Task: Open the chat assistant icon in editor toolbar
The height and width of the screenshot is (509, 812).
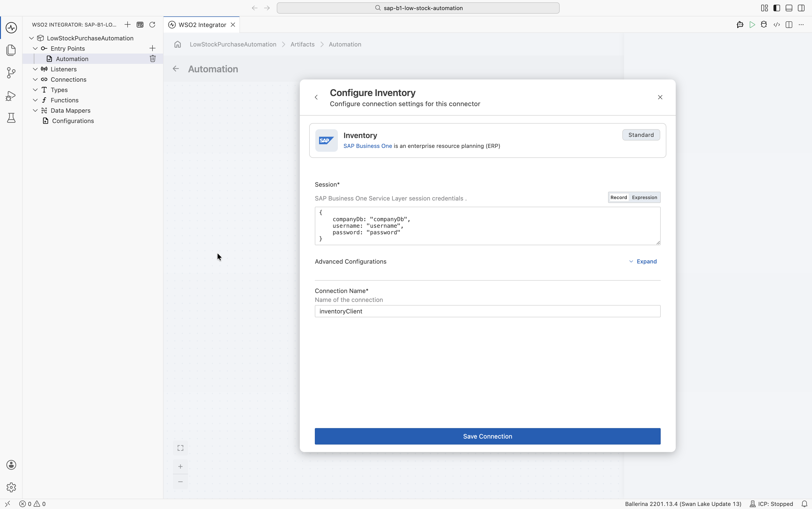Action: coord(740,25)
